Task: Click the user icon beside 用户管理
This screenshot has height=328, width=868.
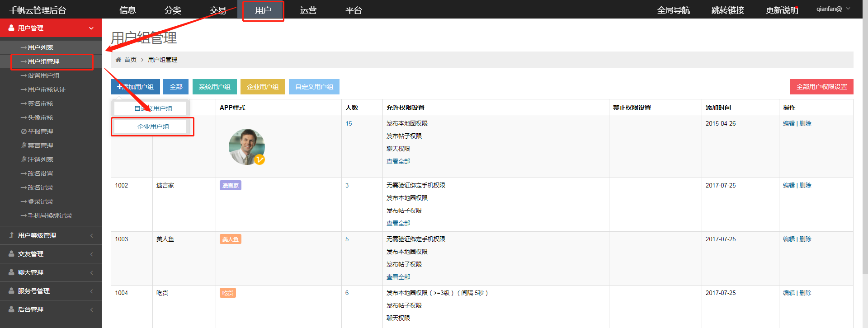Action: pyautogui.click(x=11, y=28)
